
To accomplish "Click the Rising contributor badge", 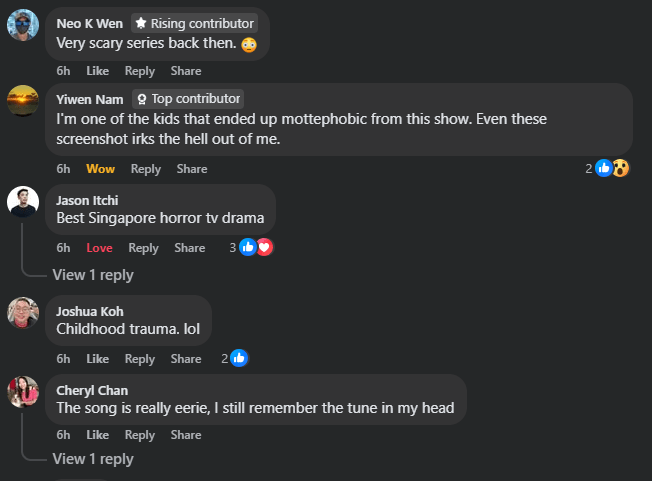I will (194, 23).
